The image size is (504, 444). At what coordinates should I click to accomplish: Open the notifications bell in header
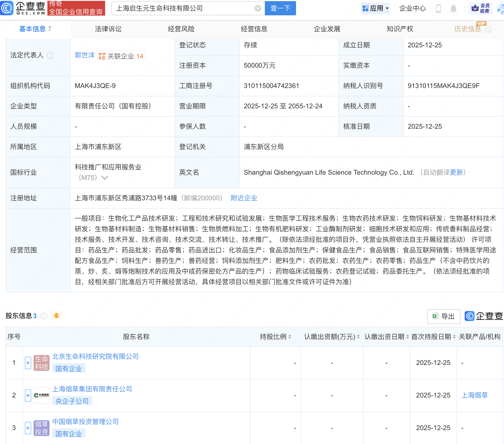[x=454, y=9]
